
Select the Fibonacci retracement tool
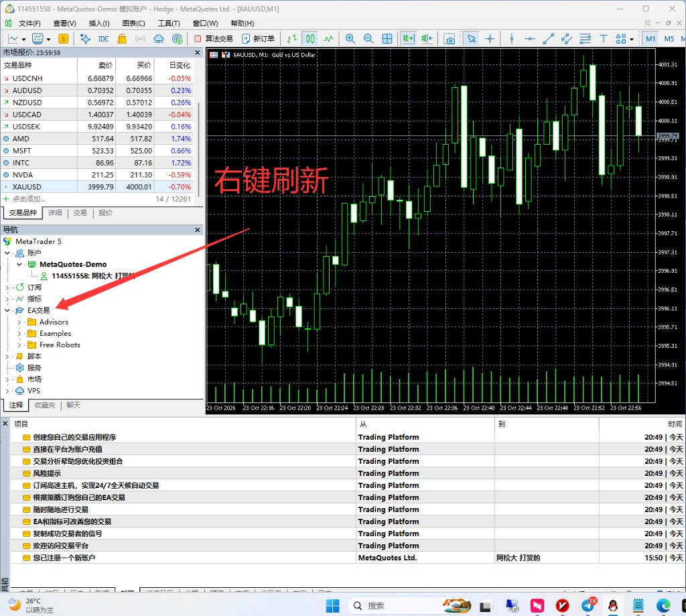click(585, 39)
